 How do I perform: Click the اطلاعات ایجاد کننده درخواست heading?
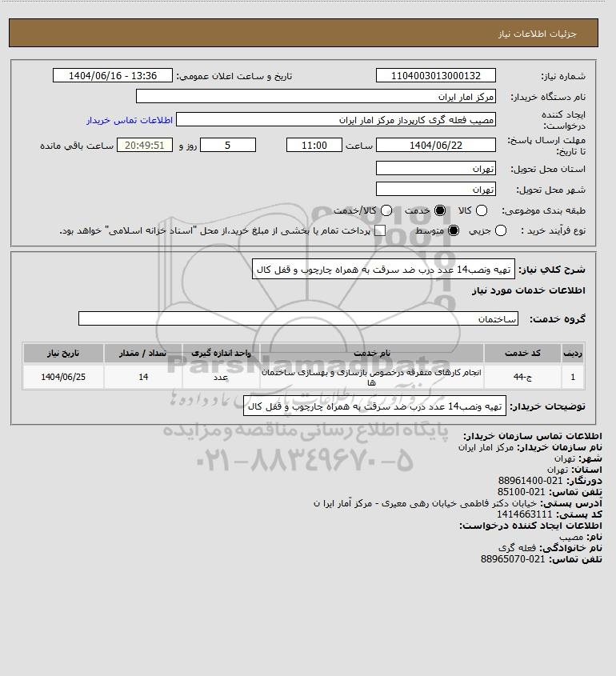click(530, 526)
